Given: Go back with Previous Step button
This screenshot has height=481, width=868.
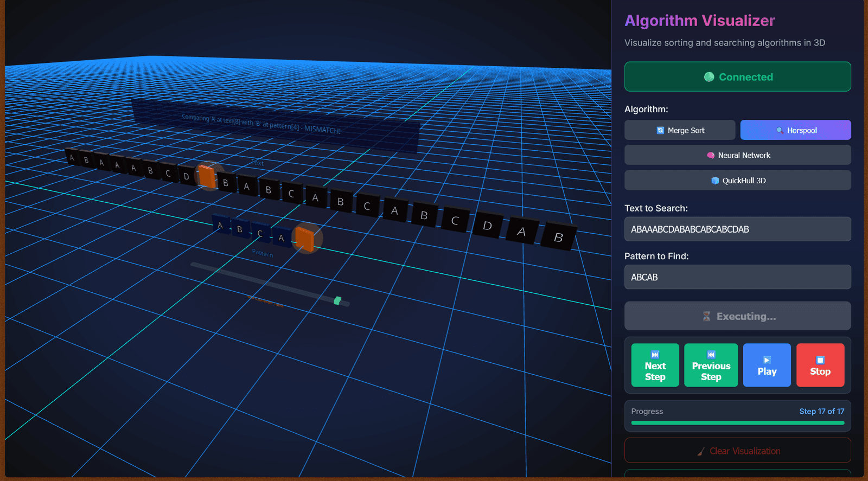Looking at the screenshot, I should click(711, 365).
